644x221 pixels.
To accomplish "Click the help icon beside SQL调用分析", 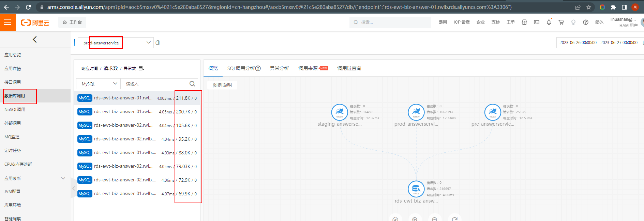I will (x=258, y=68).
